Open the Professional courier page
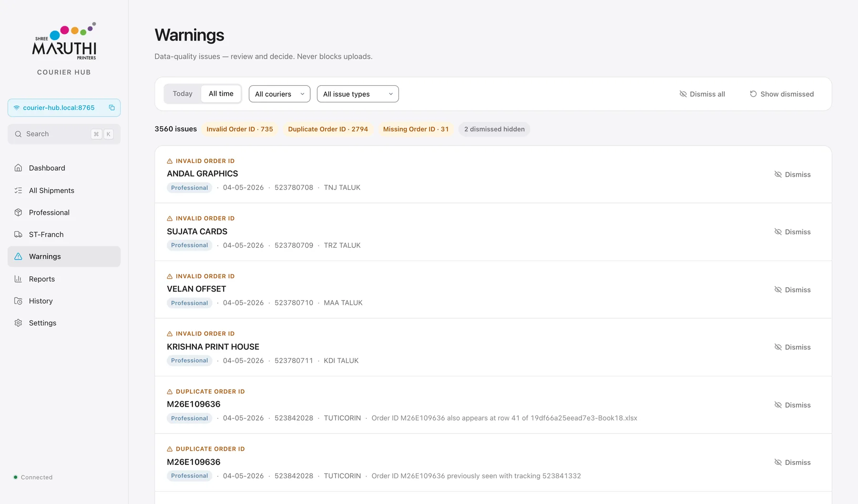This screenshot has width=858, height=504. point(64,212)
